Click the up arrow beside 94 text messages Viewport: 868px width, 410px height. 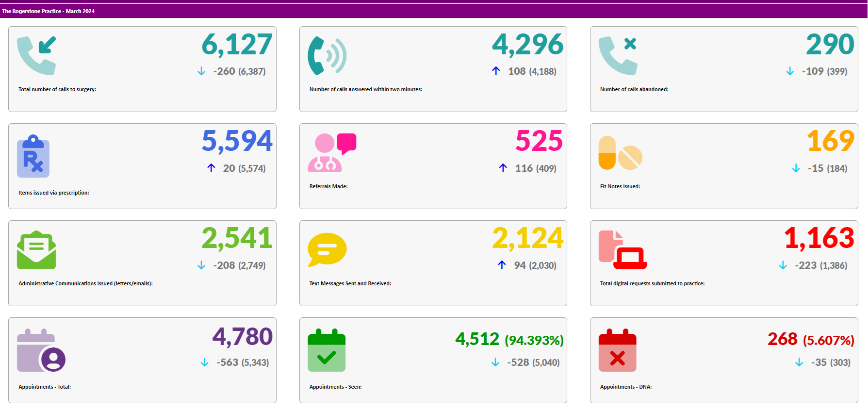pyautogui.click(x=502, y=265)
